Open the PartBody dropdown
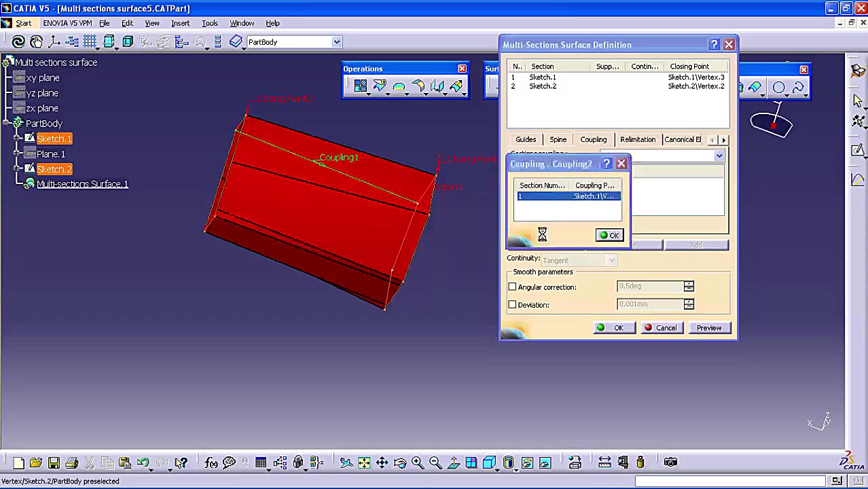The width and height of the screenshot is (868, 489). pos(336,42)
